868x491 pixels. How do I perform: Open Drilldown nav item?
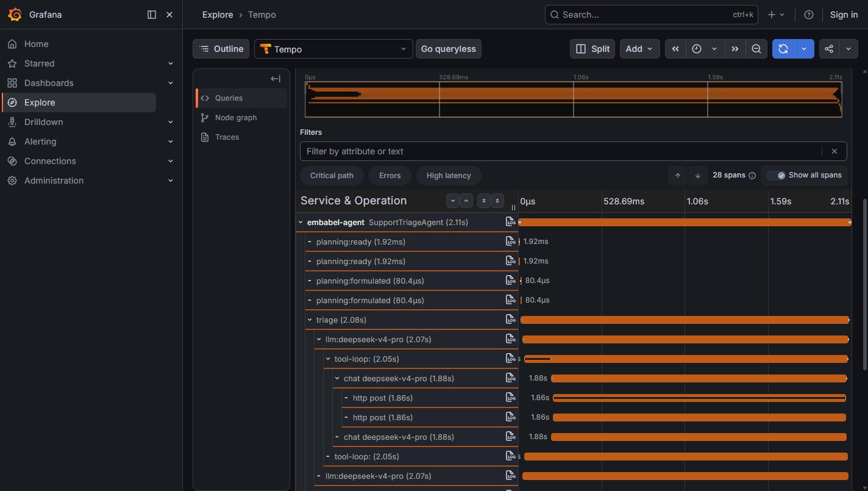tap(43, 122)
